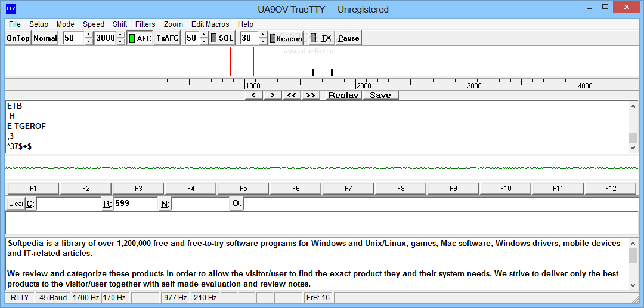Click the left black mark tick on spectrum
This screenshot has height=308, width=644.
coord(313,72)
